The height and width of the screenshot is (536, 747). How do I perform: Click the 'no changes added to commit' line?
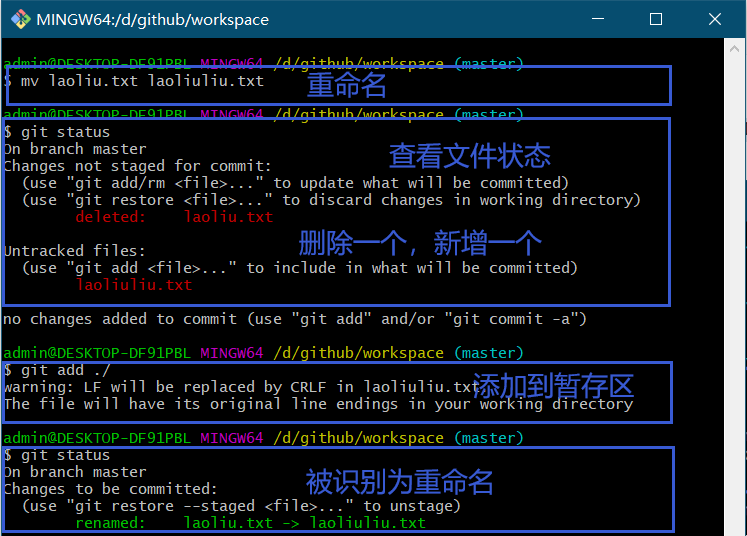(295, 319)
